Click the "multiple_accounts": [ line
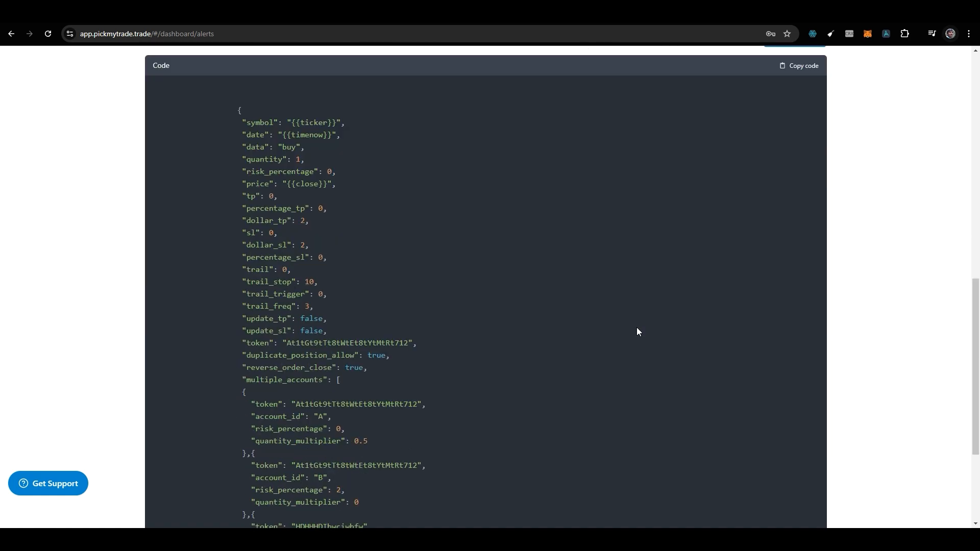The height and width of the screenshot is (551, 980). [291, 380]
